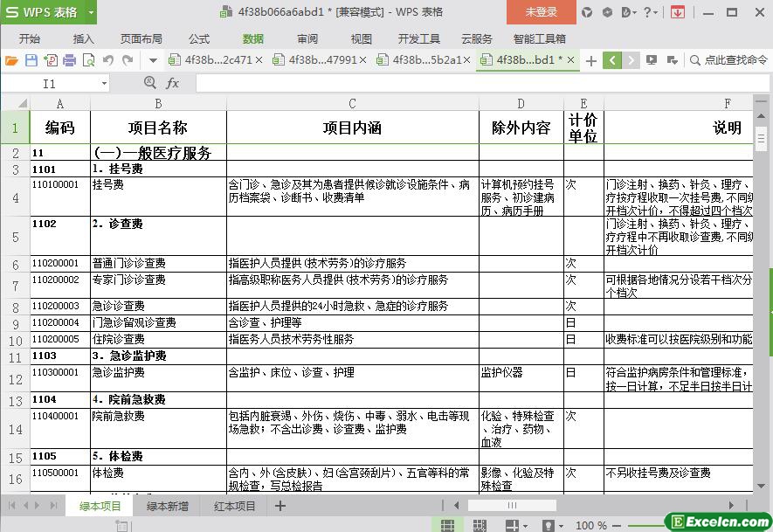Open the 数据 ribbon tab
This screenshot has width=773, height=532.
[253, 38]
